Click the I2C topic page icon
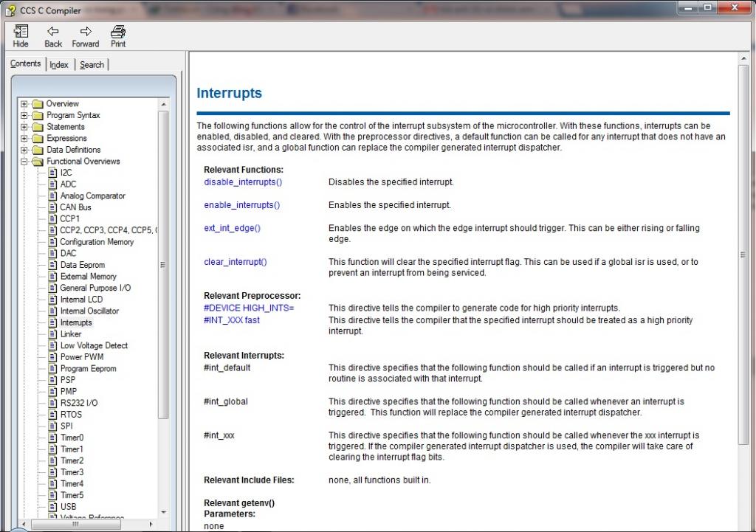This screenshot has width=756, height=532. [53, 173]
